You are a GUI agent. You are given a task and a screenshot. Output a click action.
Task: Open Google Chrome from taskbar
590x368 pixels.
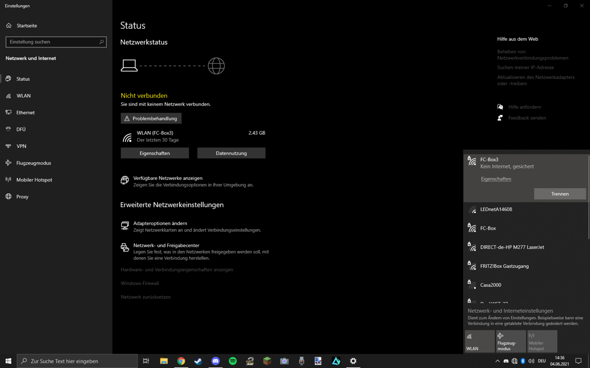[181, 361]
